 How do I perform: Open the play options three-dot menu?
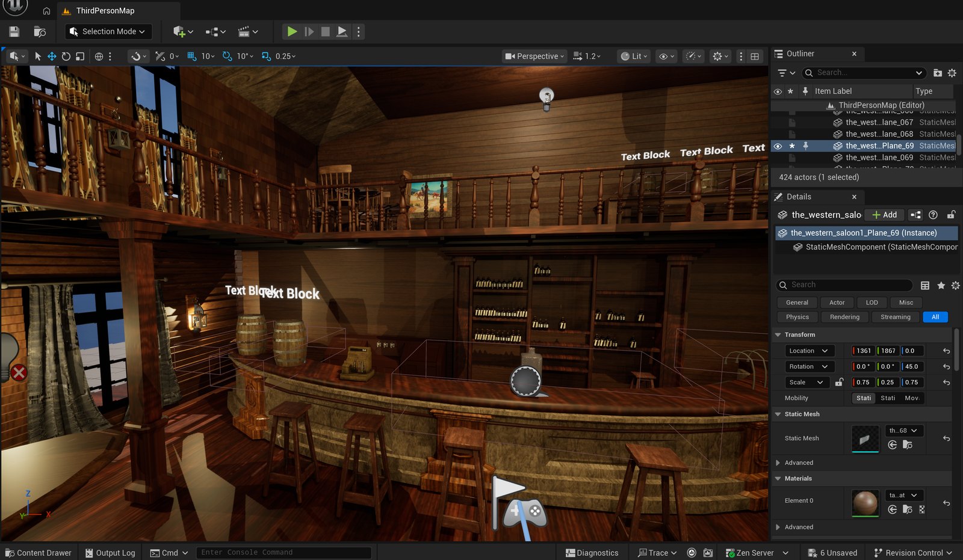358,31
